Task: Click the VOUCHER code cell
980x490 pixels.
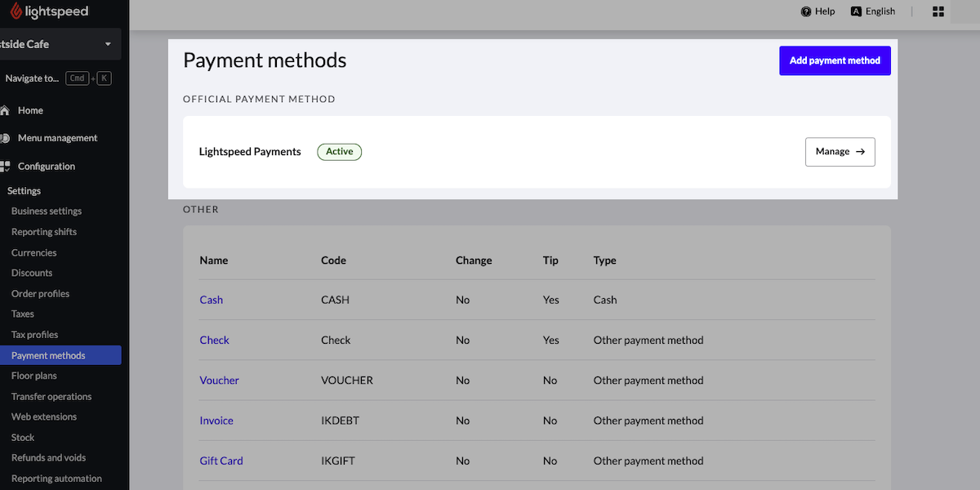Action: [347, 381]
